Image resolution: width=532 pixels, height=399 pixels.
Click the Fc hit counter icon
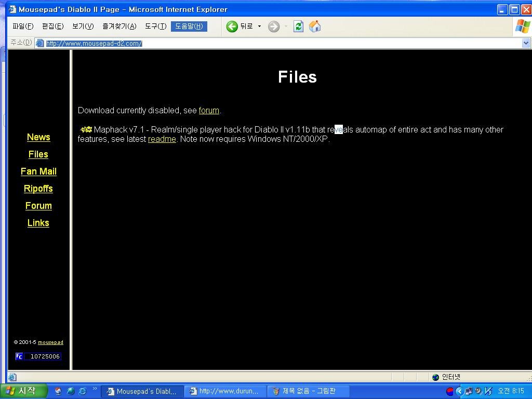[19, 356]
